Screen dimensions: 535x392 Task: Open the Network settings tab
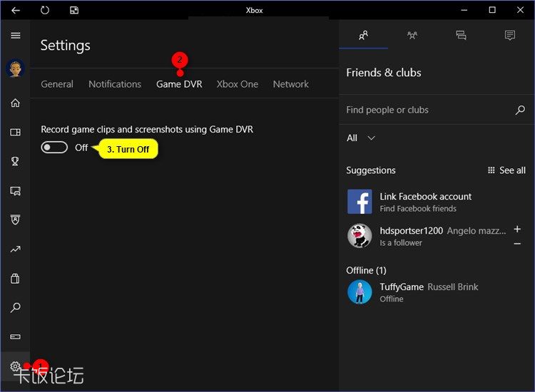[x=291, y=84]
